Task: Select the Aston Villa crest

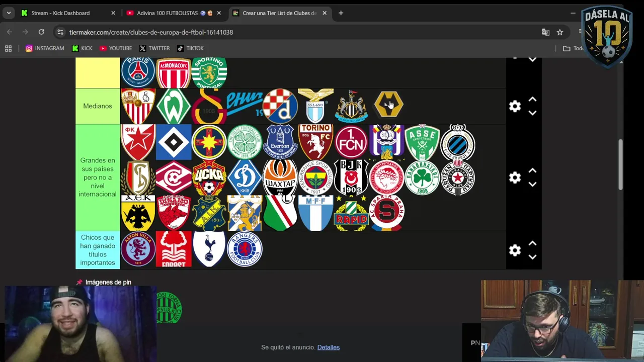Action: tap(138, 249)
